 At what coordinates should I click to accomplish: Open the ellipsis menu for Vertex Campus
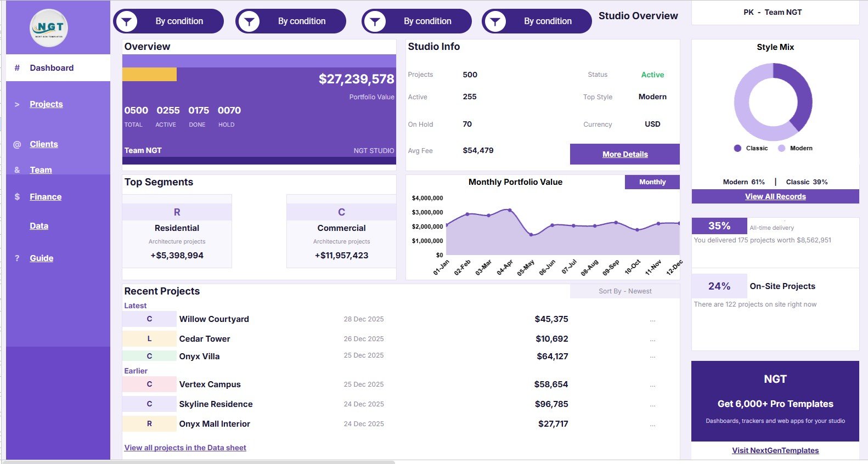point(652,385)
